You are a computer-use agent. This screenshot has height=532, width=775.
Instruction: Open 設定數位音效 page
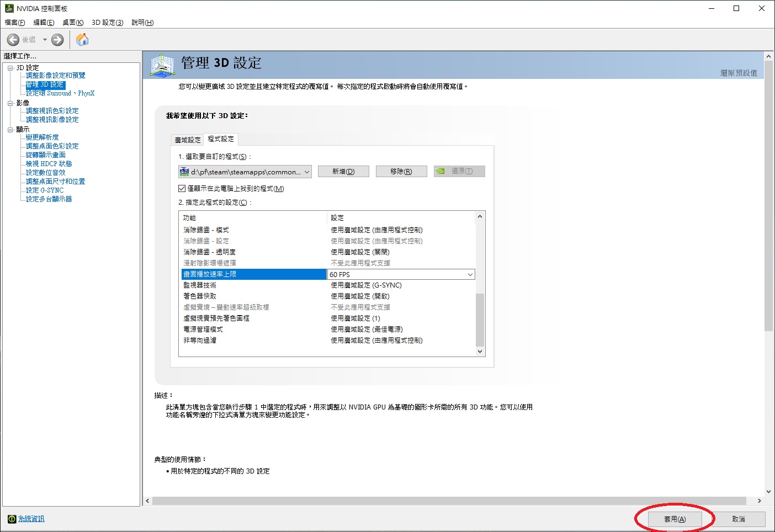click(x=46, y=173)
